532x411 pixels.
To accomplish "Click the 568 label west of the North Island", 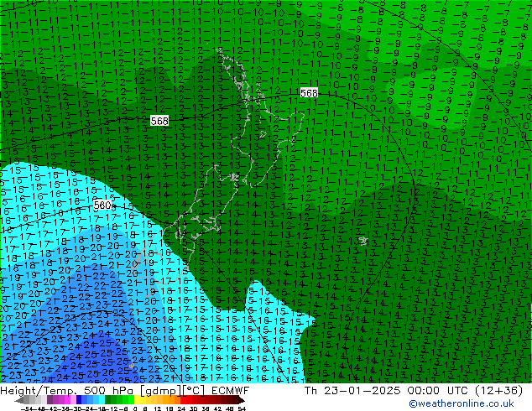I will [159, 121].
